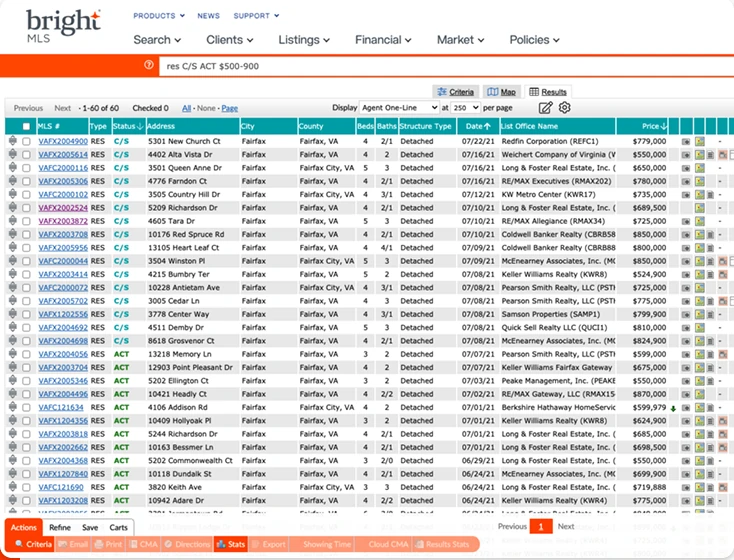
Task: Click the Stats action button
Action: [x=230, y=544]
